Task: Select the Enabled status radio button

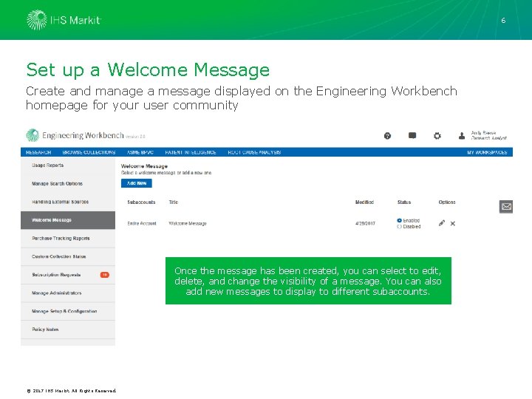Action: pyautogui.click(x=399, y=220)
